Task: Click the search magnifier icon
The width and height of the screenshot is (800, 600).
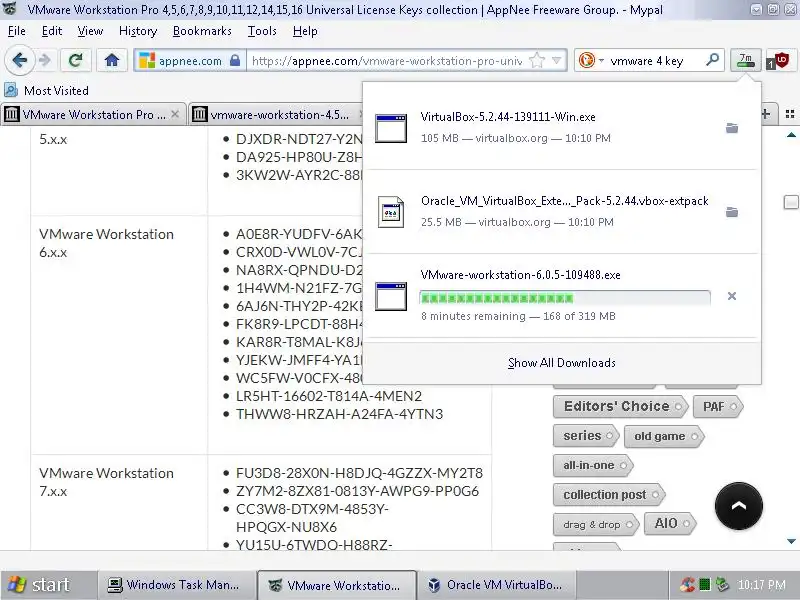Action: (x=712, y=60)
